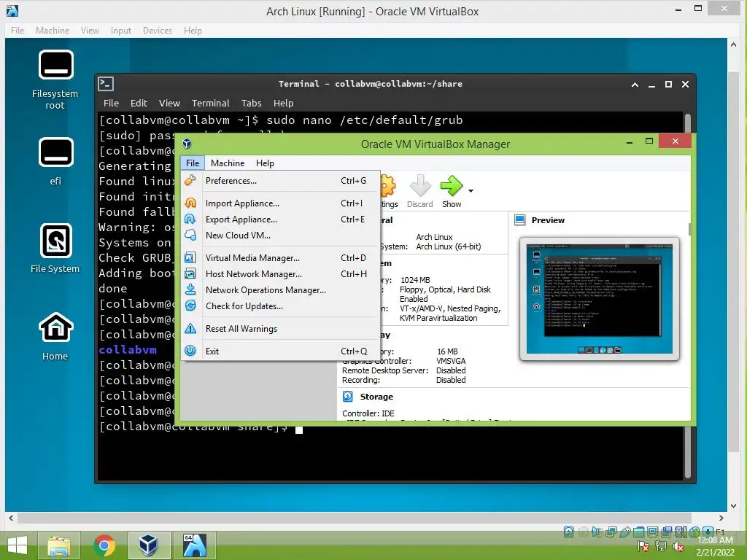Click audio indicator in VM status bar
This screenshot has width=747, height=560.
pyautogui.click(x=597, y=532)
